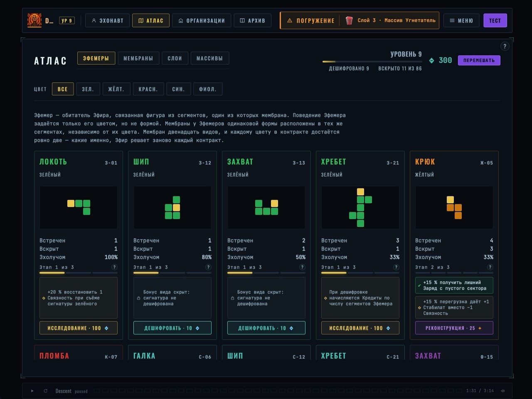Open stage help icon on Локоть card
The height and width of the screenshot is (399, 532).
[x=114, y=267]
